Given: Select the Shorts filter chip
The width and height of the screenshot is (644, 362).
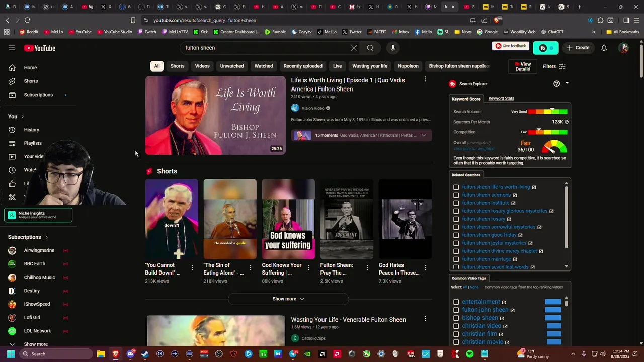Looking at the screenshot, I should click(x=177, y=66).
